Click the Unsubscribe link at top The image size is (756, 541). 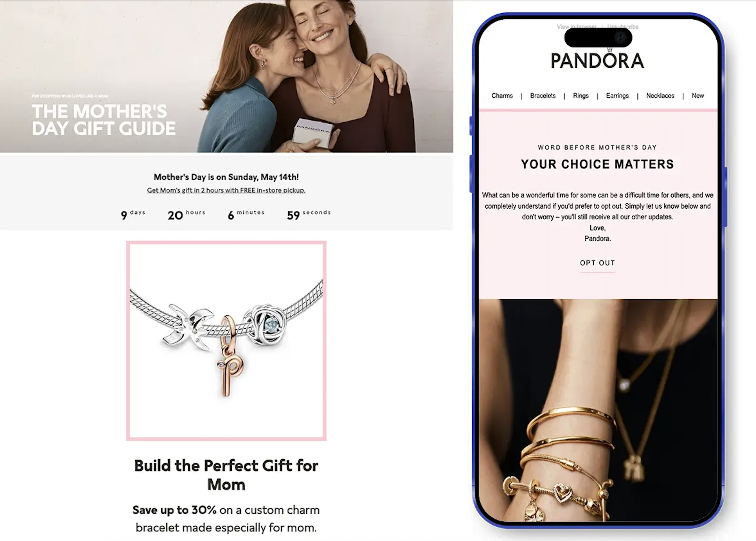(623, 27)
